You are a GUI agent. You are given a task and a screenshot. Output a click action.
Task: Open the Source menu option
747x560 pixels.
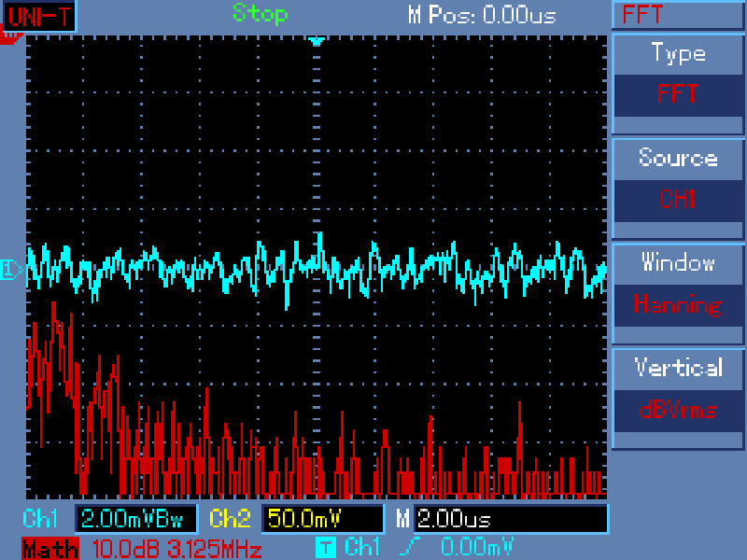click(678, 158)
